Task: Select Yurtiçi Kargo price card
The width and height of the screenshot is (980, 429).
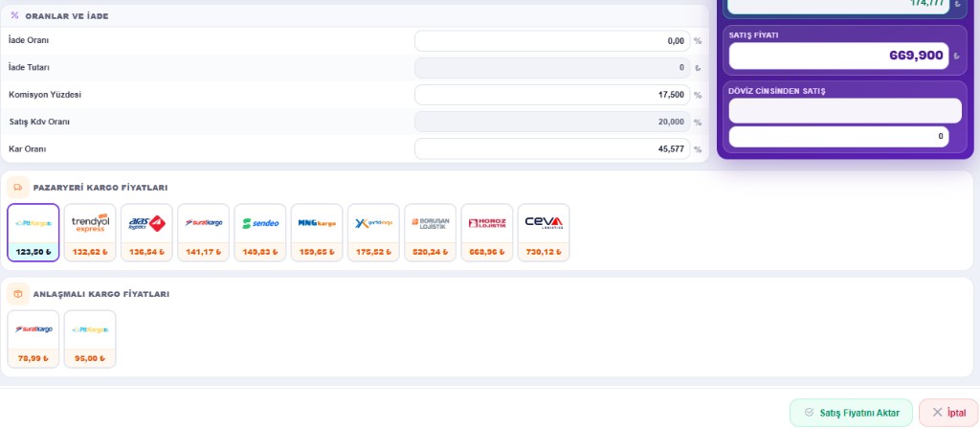Action: (373, 233)
